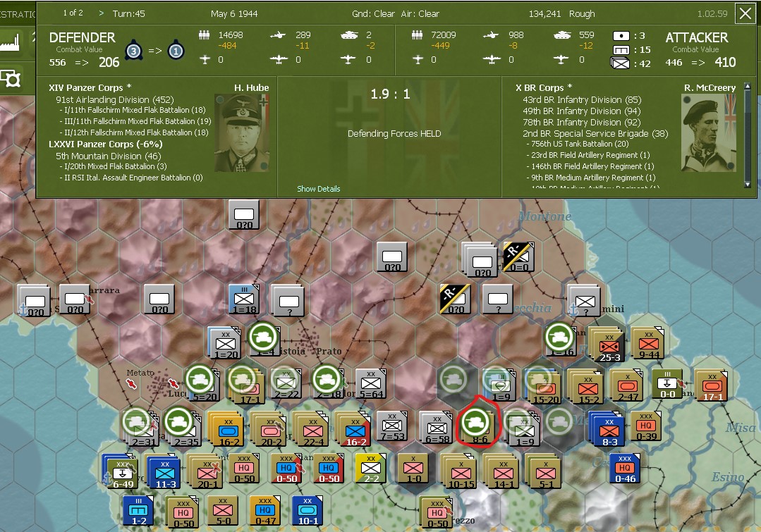Select the German 2=35 stack counter

click(x=185, y=430)
